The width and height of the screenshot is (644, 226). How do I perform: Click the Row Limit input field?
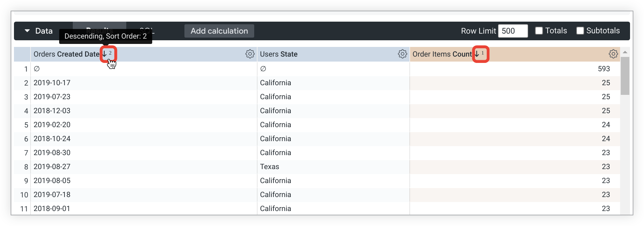pos(513,31)
